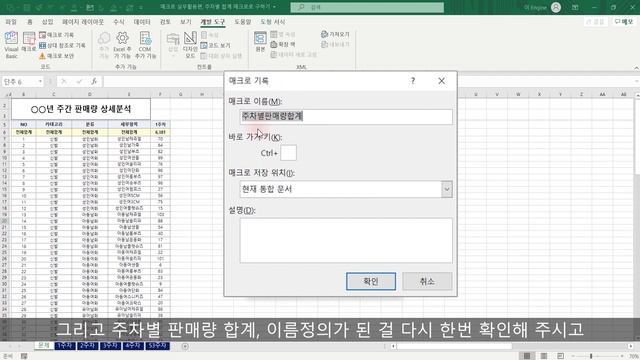Click the horizontal scrollbar of the sheet
The width and height of the screenshot is (640, 360).
pyautogui.click(x=453, y=346)
